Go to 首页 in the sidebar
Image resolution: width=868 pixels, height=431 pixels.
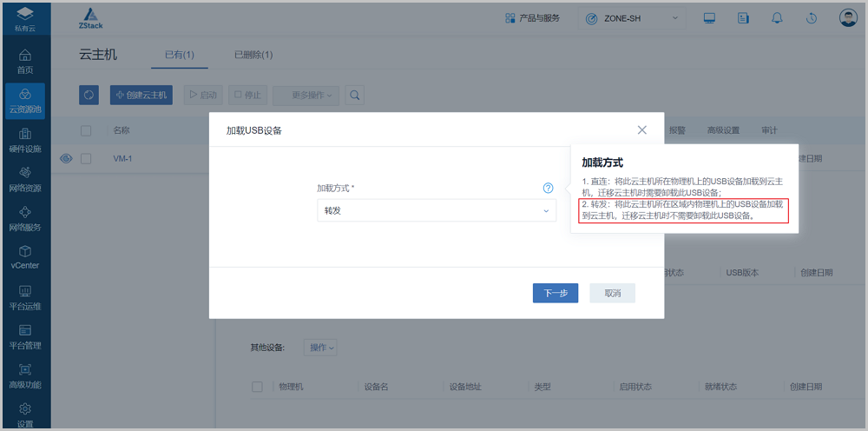25,61
